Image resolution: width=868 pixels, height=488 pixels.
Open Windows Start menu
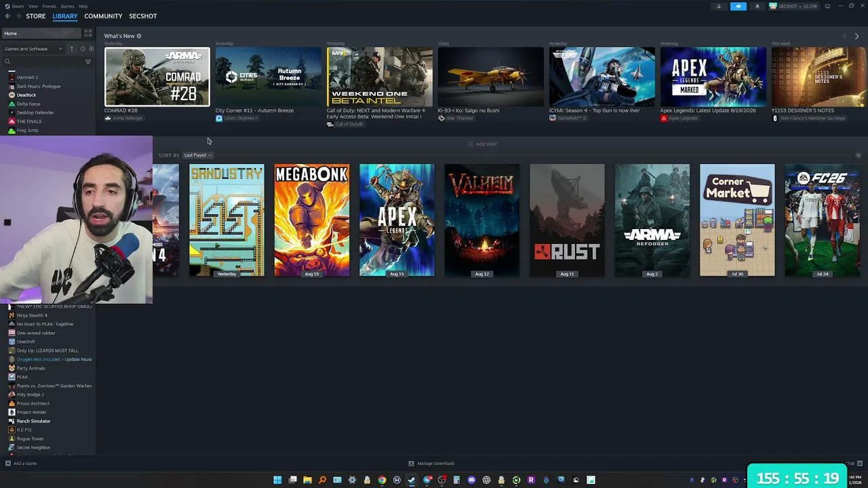pyautogui.click(x=277, y=480)
